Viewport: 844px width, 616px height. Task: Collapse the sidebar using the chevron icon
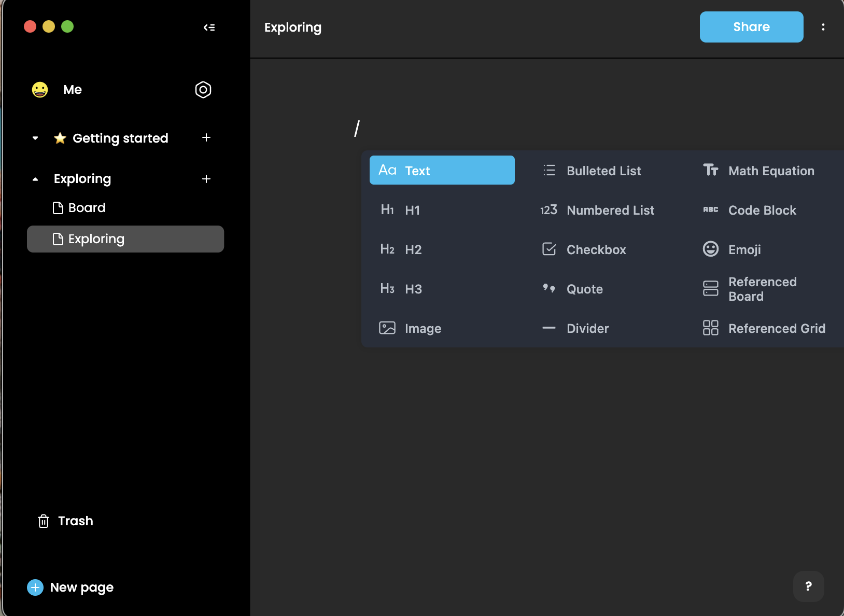pos(209,27)
